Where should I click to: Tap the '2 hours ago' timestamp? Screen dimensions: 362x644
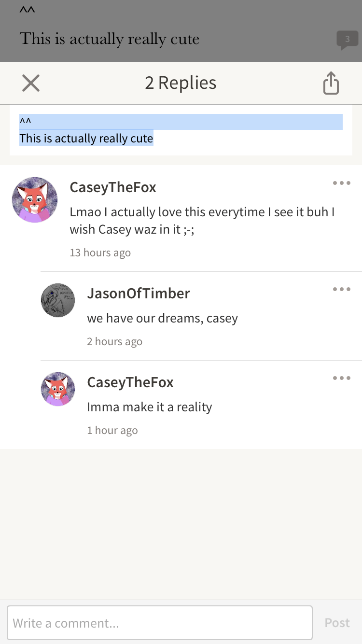point(114,341)
